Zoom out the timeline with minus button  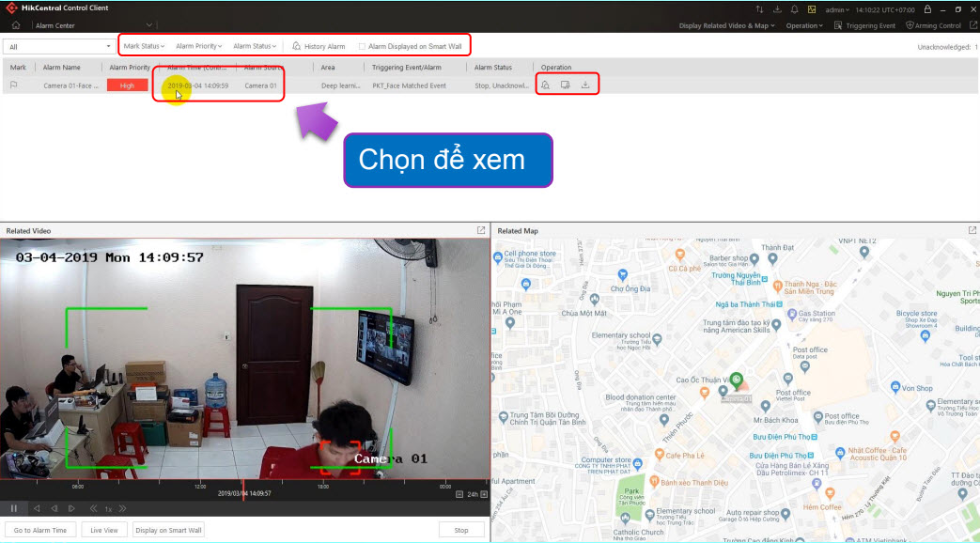(459, 493)
